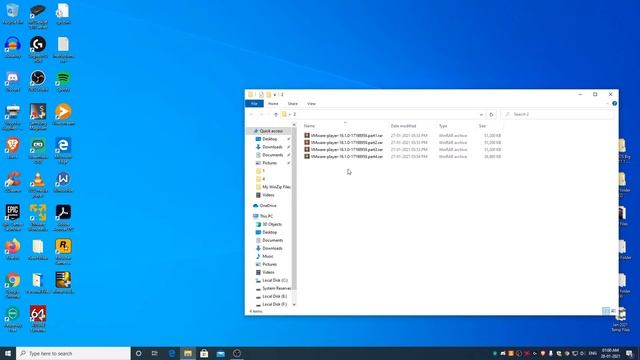Select the Firefox desktop icon

click(13, 249)
